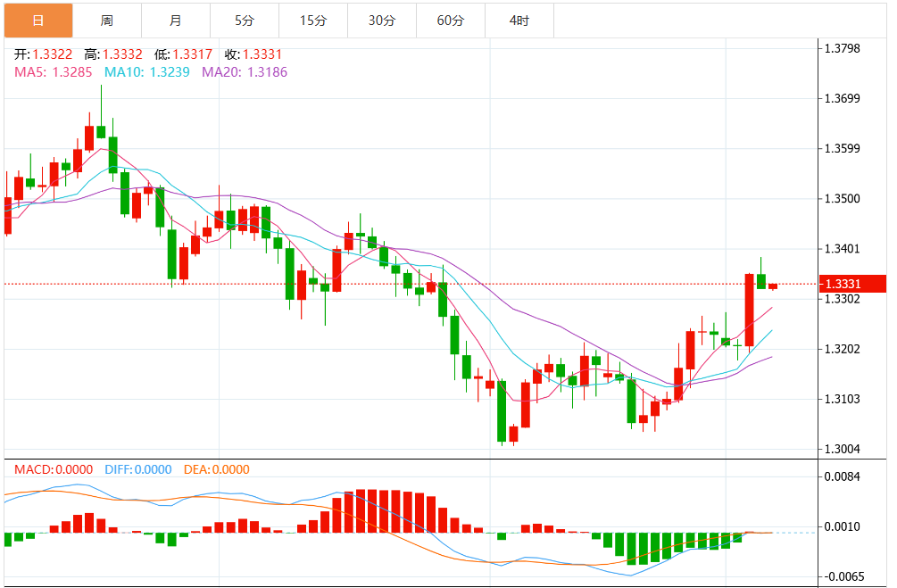Select the 周 weekly timeframe tab

point(106,20)
